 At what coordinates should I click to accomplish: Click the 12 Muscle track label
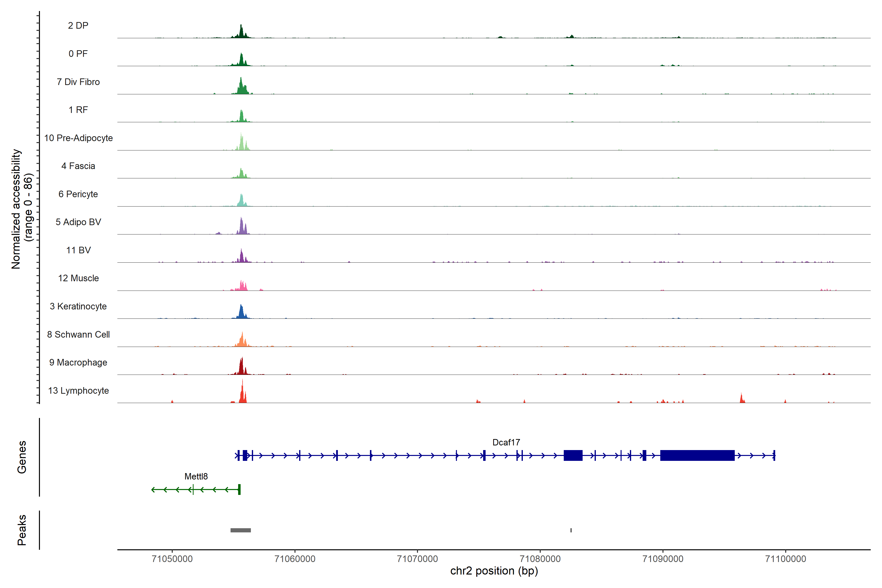pyautogui.click(x=78, y=278)
